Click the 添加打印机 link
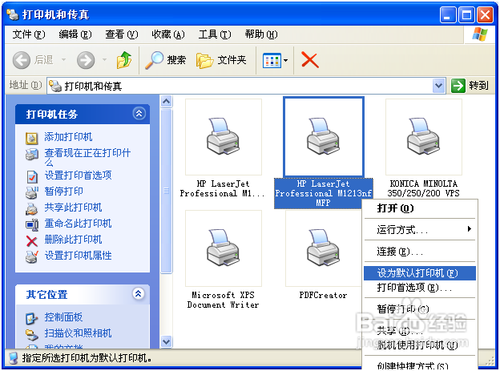This screenshot has width=500, height=371. point(68,137)
